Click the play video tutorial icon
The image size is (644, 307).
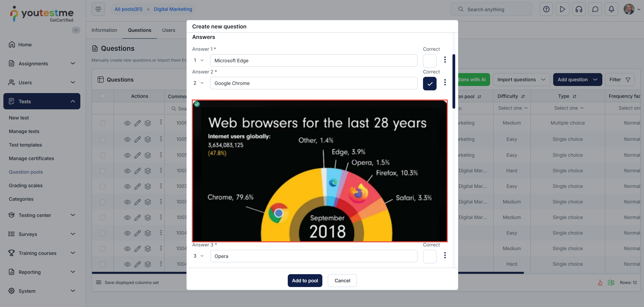click(563, 9)
